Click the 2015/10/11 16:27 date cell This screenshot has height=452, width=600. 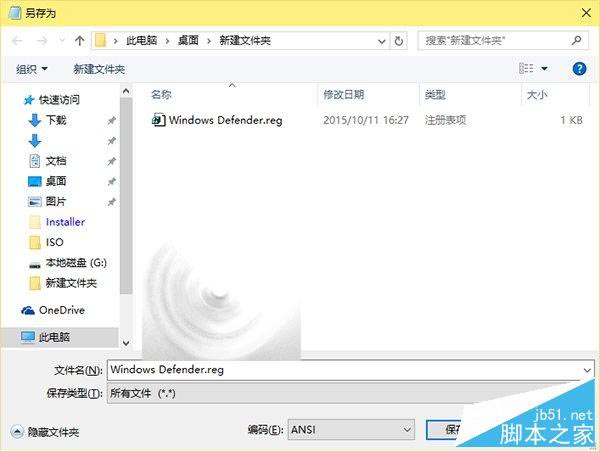coord(366,120)
